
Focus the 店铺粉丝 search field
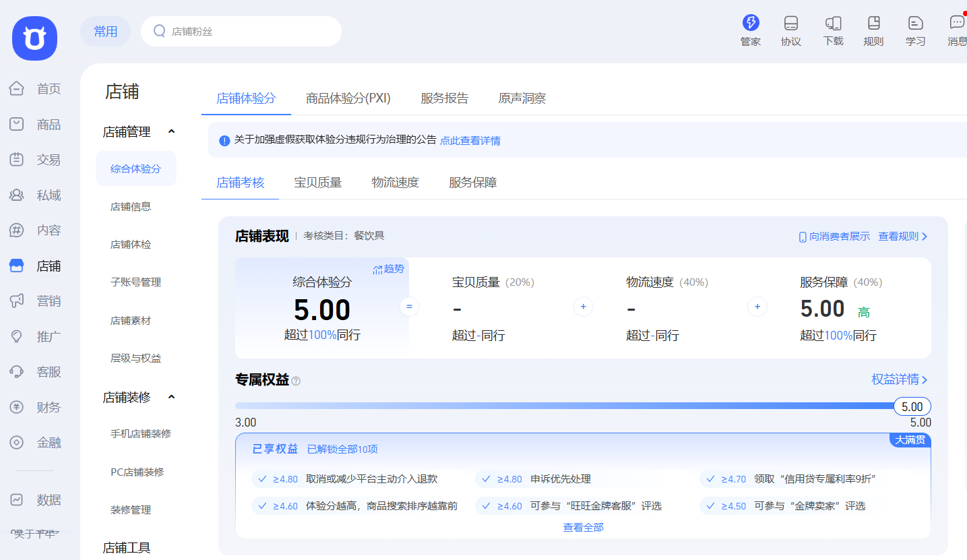[x=241, y=32]
